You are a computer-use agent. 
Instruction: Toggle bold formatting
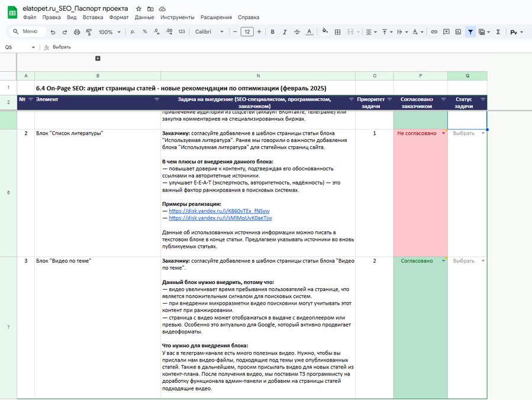coord(272,32)
